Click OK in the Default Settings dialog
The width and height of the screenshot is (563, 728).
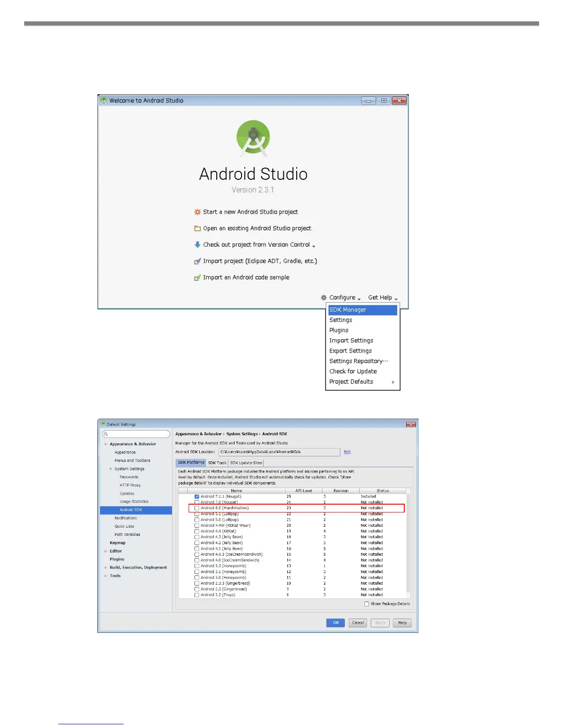[335, 623]
